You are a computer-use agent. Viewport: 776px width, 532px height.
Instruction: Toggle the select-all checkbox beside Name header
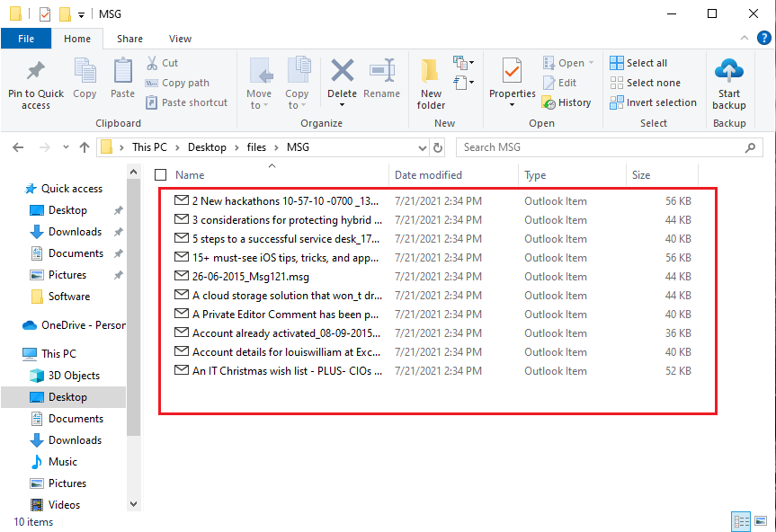tap(159, 174)
